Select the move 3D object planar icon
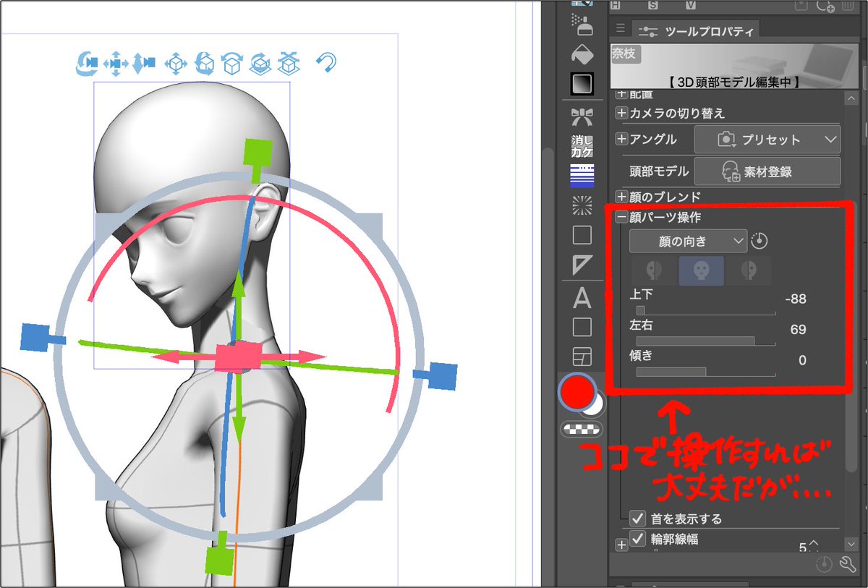The width and height of the screenshot is (868, 588). [176, 64]
